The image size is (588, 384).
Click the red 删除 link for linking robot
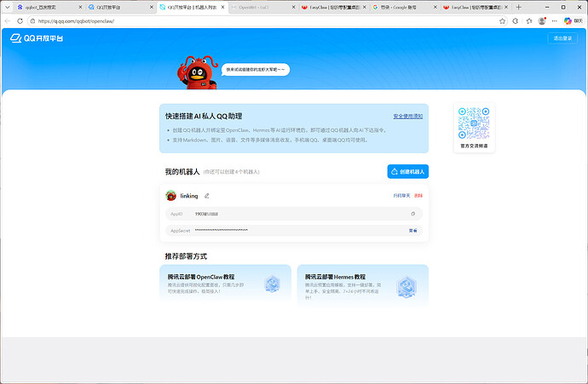pyautogui.click(x=418, y=196)
